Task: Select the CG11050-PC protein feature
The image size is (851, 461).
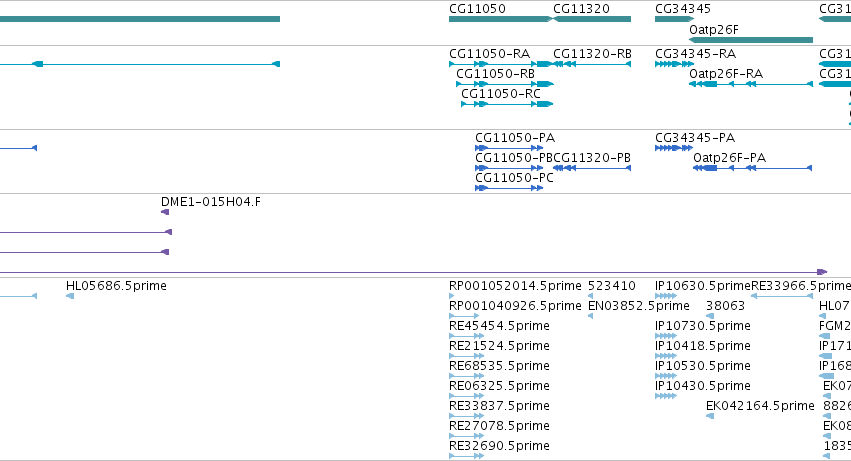Action: pos(509,188)
